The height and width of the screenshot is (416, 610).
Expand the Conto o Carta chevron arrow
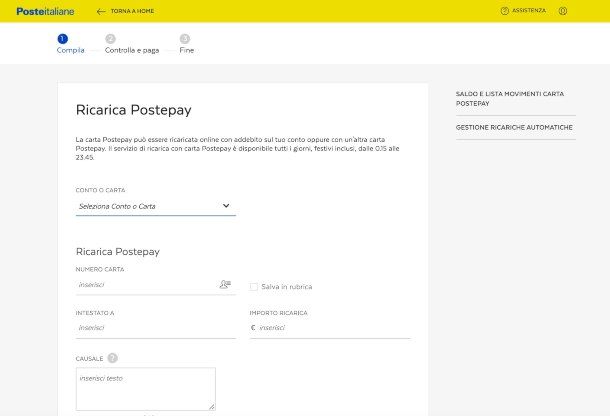coord(226,205)
